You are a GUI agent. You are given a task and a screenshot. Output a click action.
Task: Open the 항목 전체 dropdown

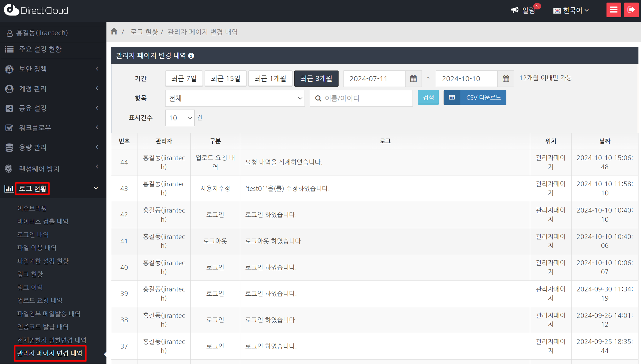[235, 98]
